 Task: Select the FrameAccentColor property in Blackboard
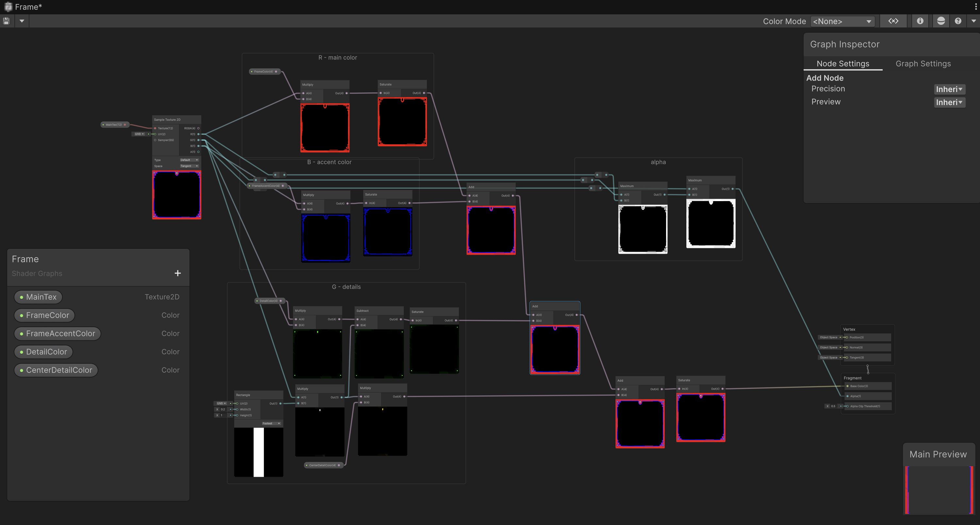click(x=57, y=333)
